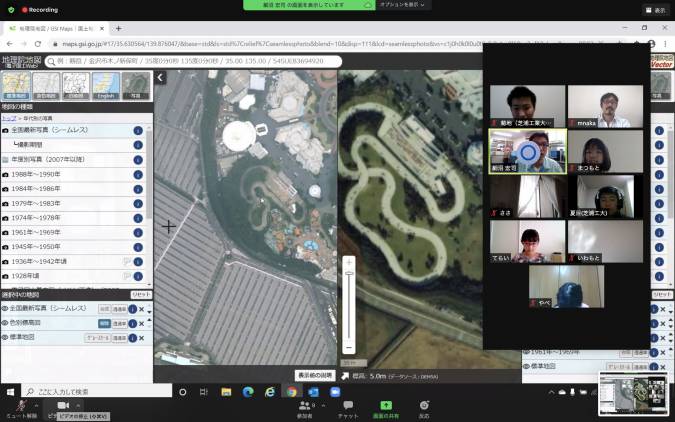Select the GSI Maps browser tab
This screenshot has height=422, width=675.
(x=56, y=28)
